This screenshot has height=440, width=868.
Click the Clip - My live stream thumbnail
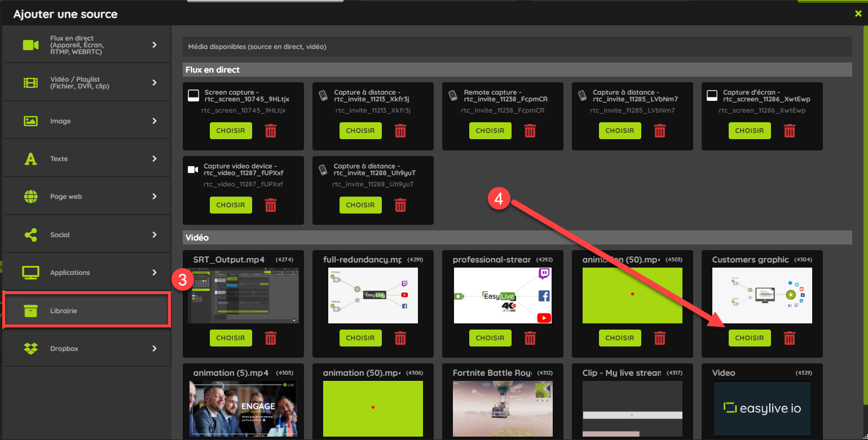[632, 410]
